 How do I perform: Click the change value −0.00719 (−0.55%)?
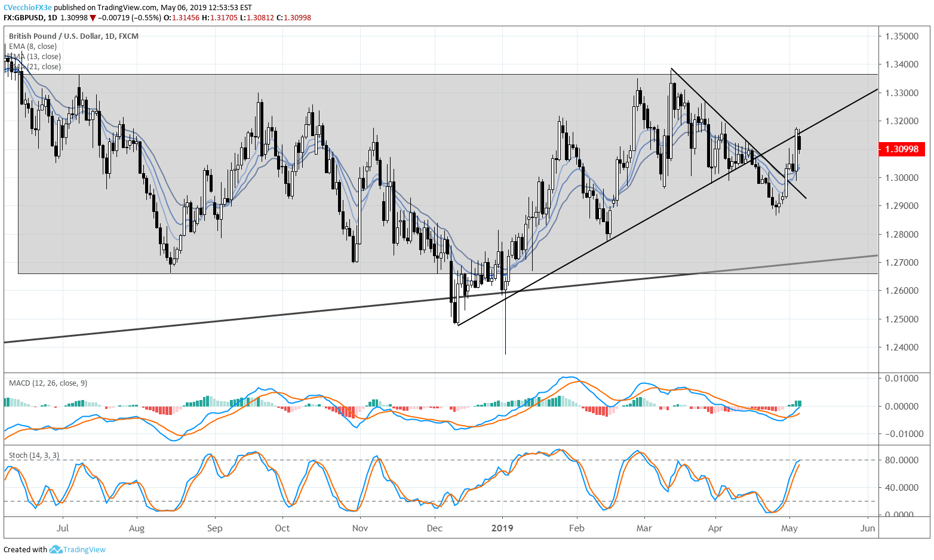tap(130, 18)
